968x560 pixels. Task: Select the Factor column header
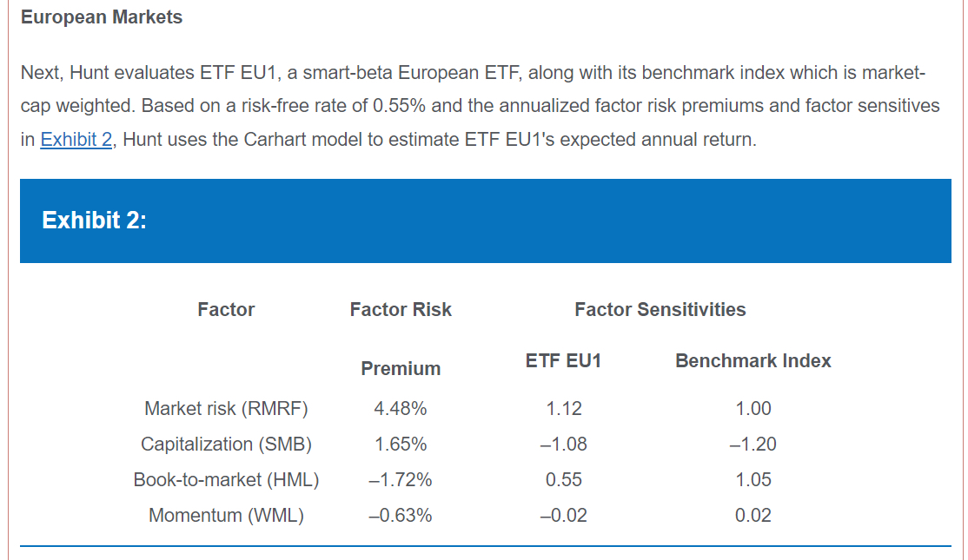coord(226,310)
